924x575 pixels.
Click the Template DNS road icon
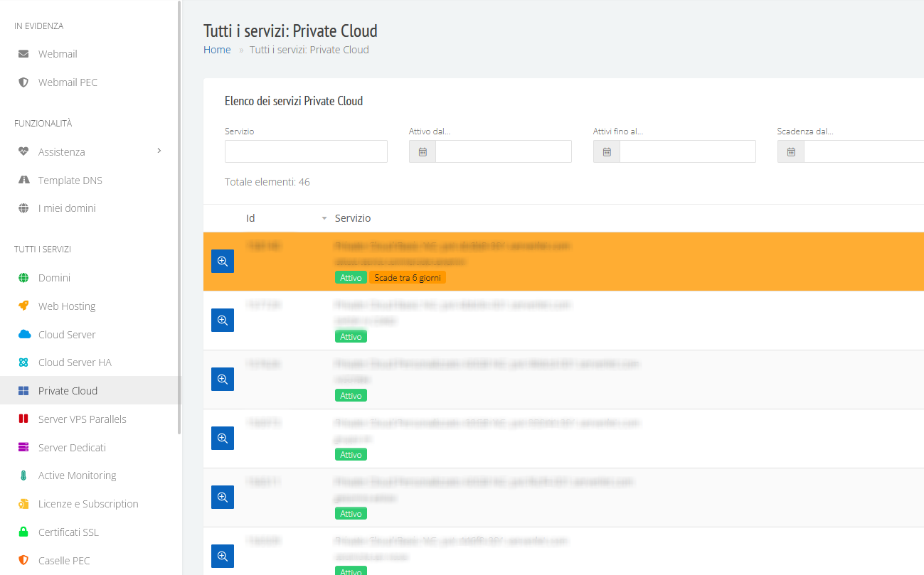click(23, 180)
